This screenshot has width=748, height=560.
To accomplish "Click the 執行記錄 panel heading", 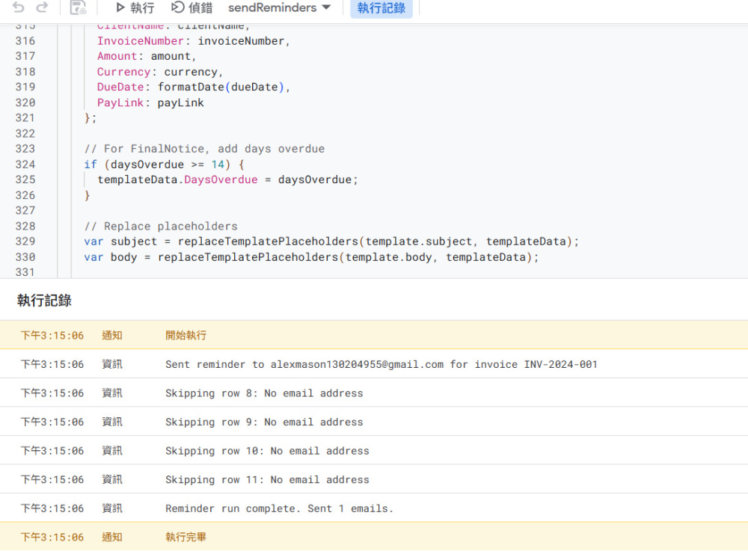I will tap(44, 301).
